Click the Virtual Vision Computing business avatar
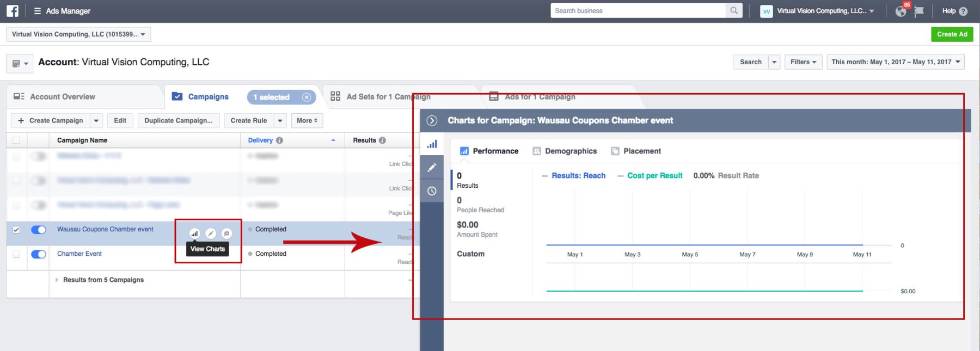This screenshot has width=980, height=351. (766, 11)
